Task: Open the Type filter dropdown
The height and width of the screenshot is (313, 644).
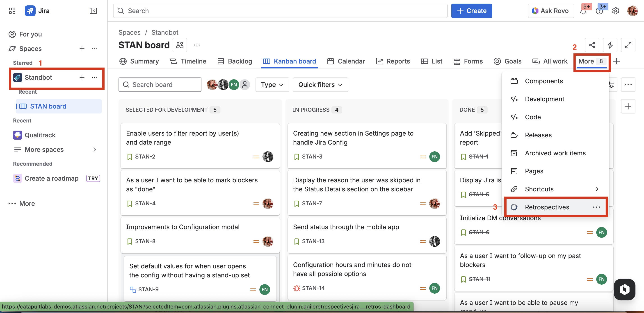Action: coord(272,85)
